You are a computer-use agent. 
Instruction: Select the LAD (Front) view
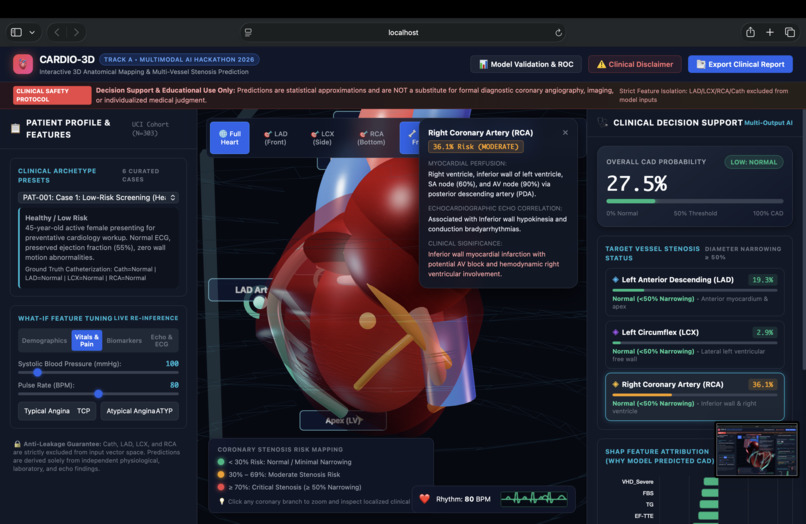click(276, 138)
